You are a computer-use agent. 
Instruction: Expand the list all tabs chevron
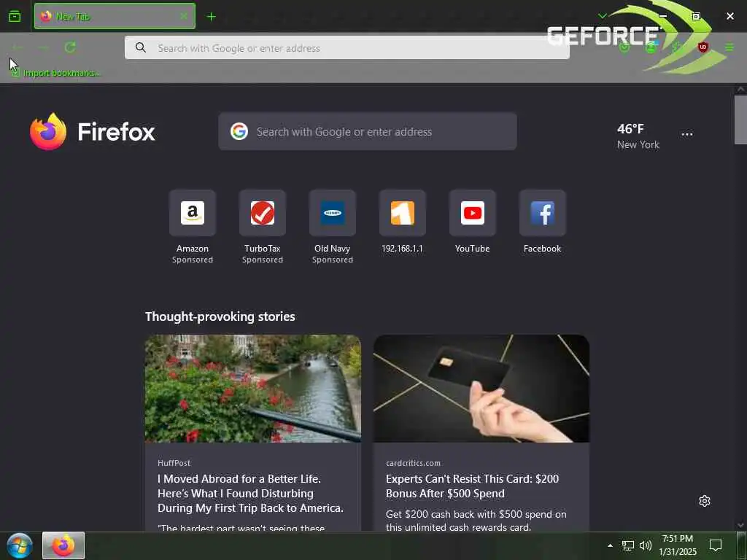[x=602, y=16]
